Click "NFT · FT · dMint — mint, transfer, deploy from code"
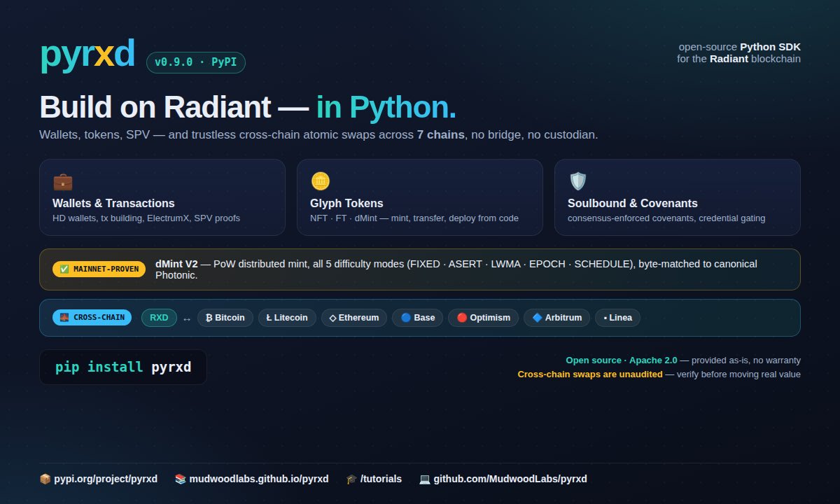840x504 pixels. (x=414, y=218)
